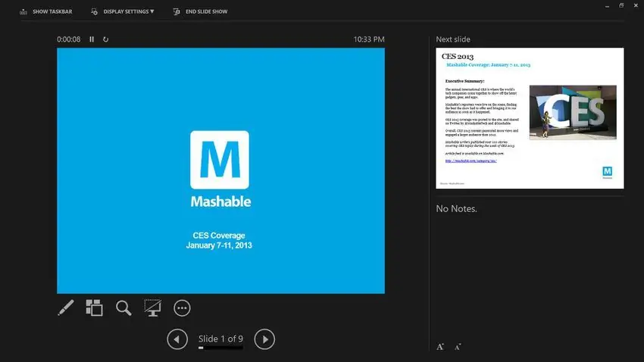Click the Display Settings icon
The image size is (644, 362).
pyautogui.click(x=95, y=11)
